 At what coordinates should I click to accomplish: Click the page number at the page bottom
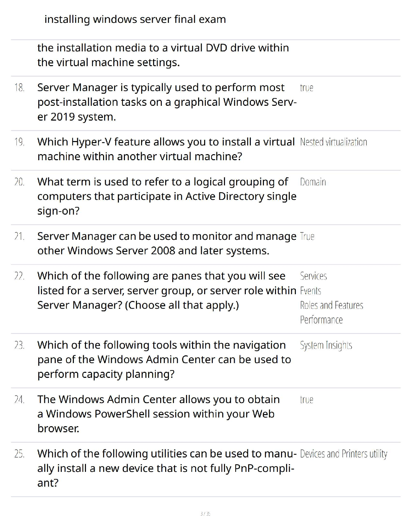205,514
